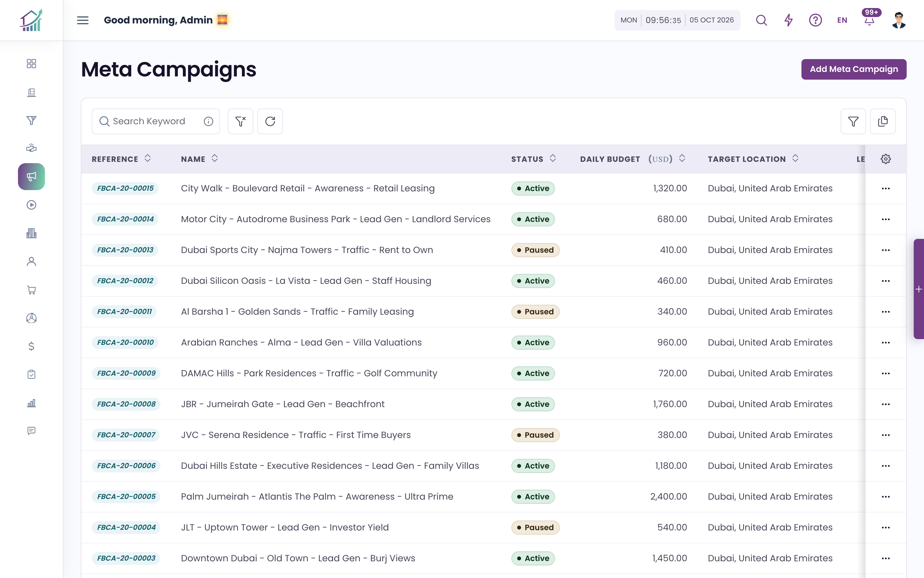Click the copy/export table icon
This screenshot has width=924, height=578.
tap(883, 122)
